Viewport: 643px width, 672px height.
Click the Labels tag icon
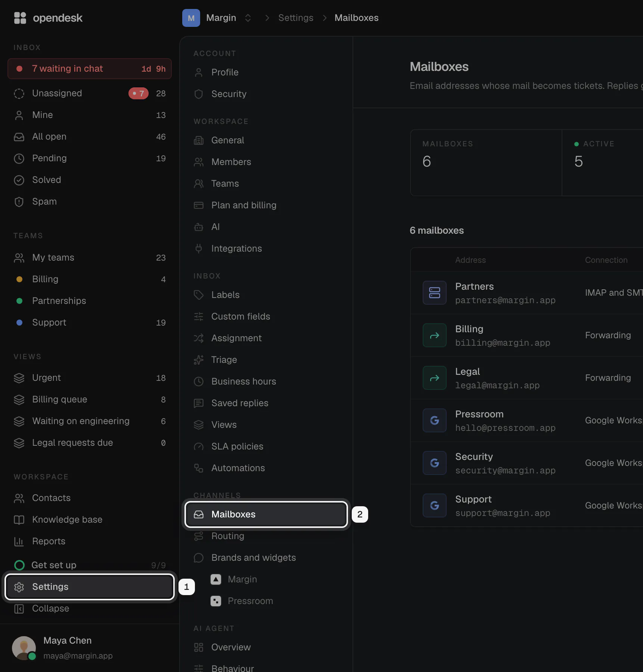[199, 295]
